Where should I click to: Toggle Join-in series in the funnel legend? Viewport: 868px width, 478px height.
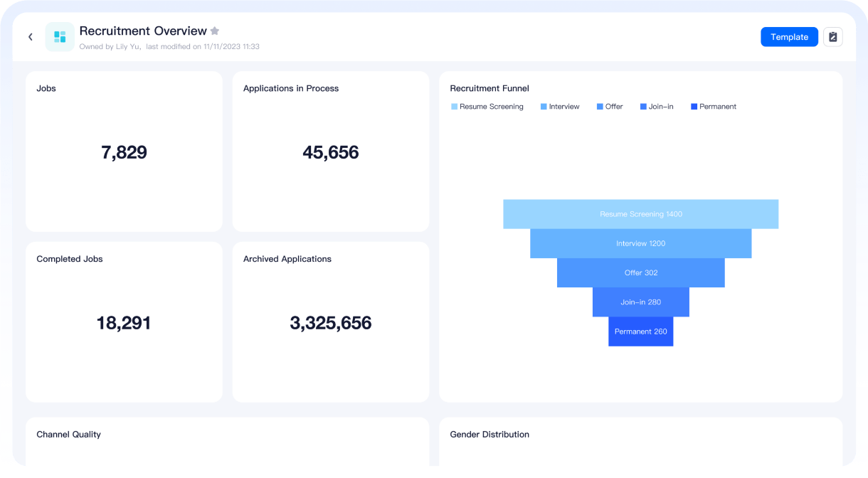657,107
